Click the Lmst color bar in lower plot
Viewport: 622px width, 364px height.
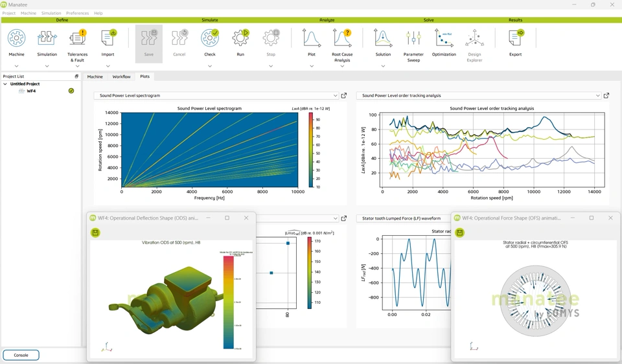pyautogui.click(x=310, y=273)
